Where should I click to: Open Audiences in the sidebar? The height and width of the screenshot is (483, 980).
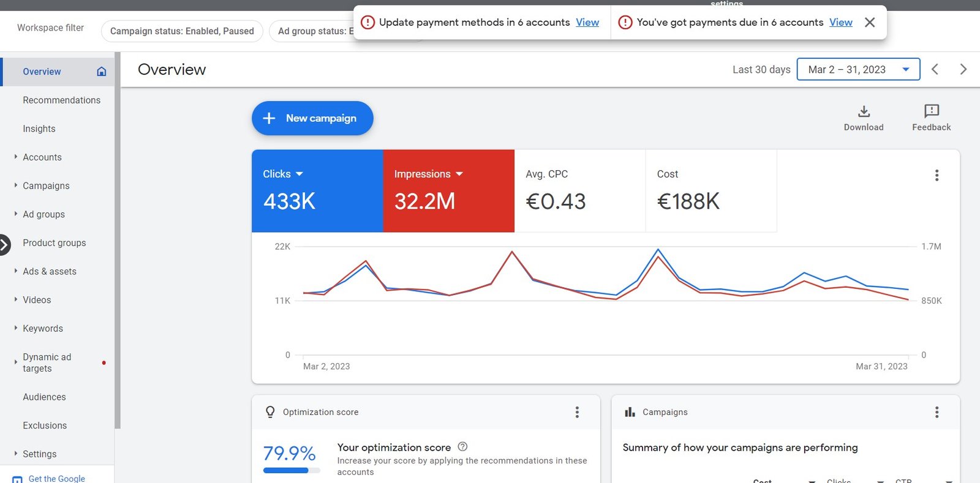(x=44, y=397)
